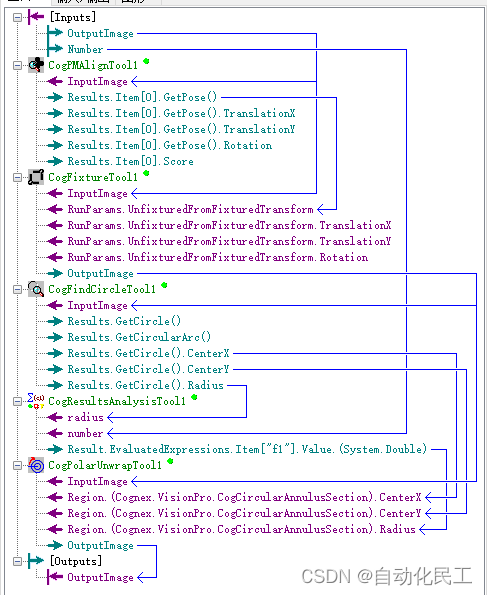Click the arrow icon beside OutputImage under [Inputs]
487x595 pixels.
(x=55, y=33)
